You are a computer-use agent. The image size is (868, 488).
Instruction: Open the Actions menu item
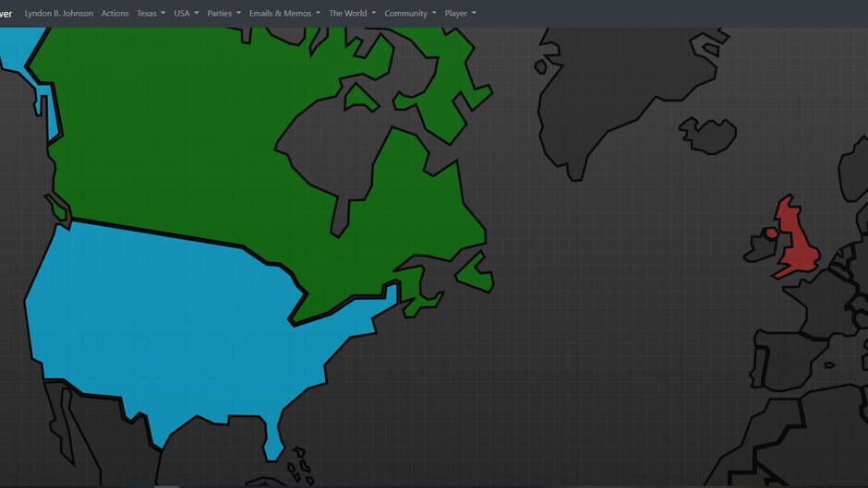coord(115,13)
